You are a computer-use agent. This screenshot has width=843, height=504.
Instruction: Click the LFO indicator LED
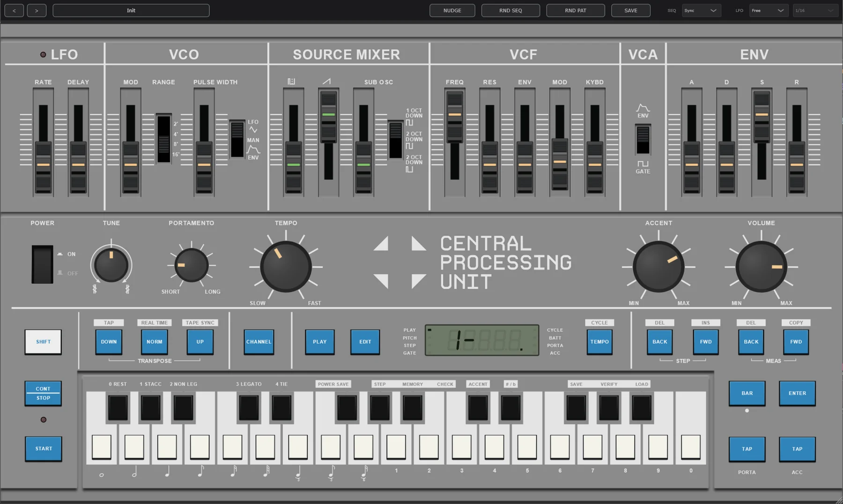pyautogui.click(x=43, y=55)
